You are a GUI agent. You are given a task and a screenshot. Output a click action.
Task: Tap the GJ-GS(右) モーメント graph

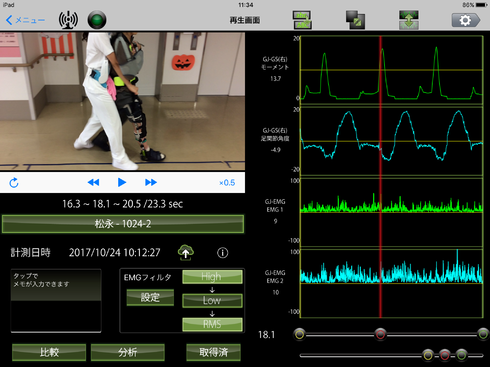tap(392, 70)
